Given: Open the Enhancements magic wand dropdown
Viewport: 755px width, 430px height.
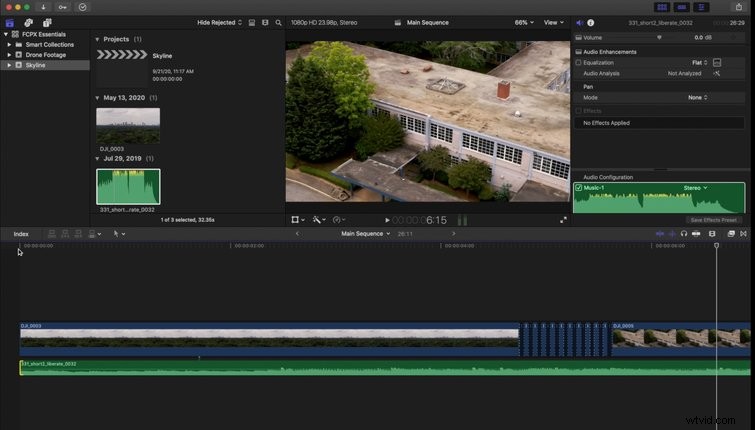Looking at the screenshot, I should [319, 220].
